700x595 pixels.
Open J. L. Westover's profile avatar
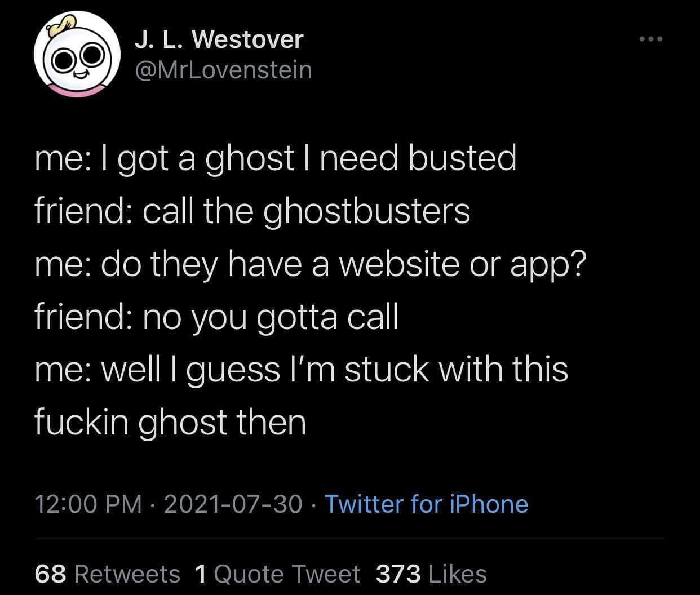77,55
